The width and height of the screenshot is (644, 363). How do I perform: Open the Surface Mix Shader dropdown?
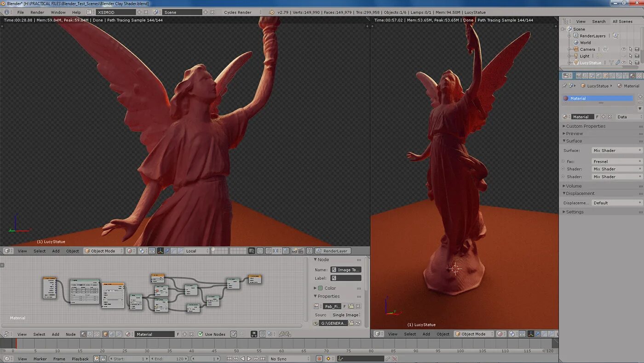pyautogui.click(x=616, y=151)
